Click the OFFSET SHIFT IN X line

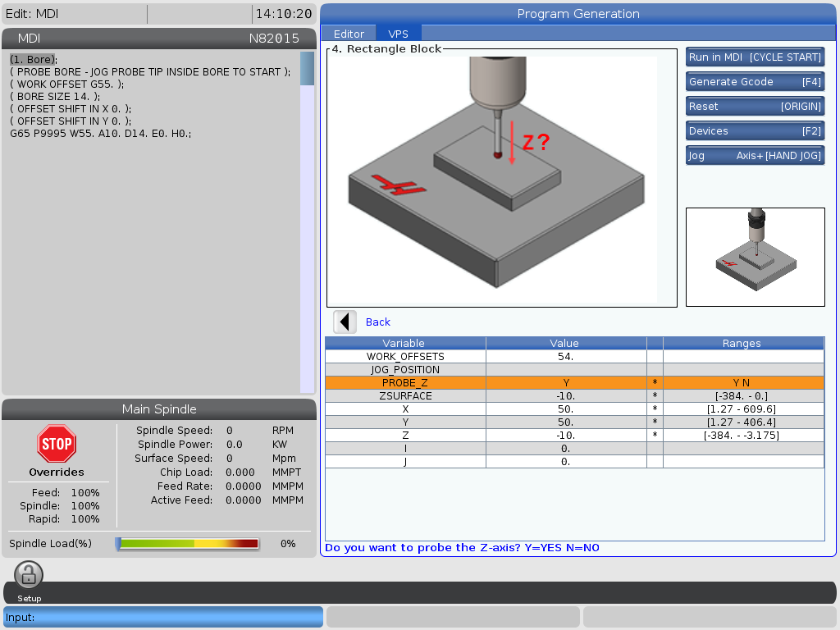click(x=71, y=109)
